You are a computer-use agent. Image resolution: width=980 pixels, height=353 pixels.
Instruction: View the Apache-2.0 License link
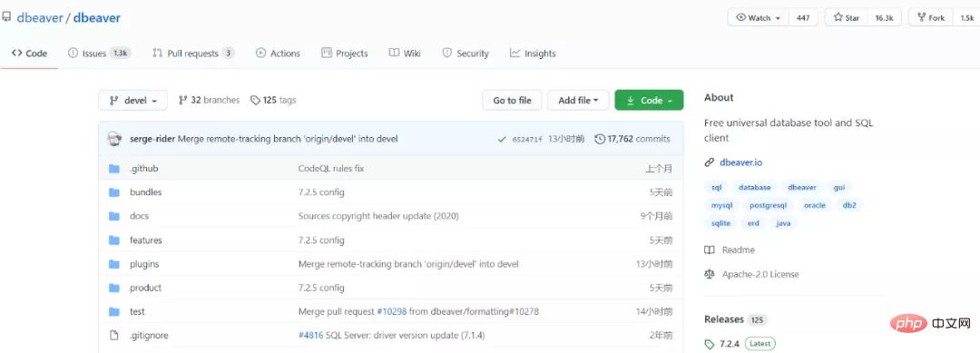(752, 274)
